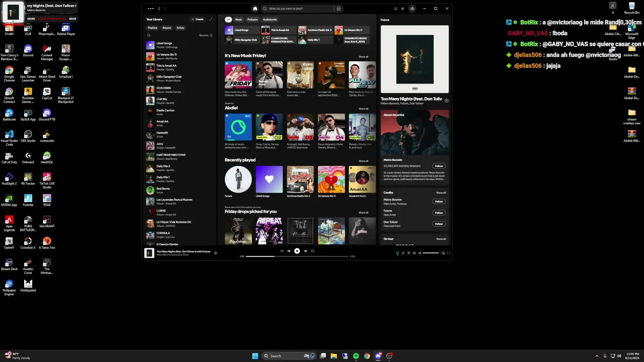
Task: Open Liked Songs playlist in library list
Action: point(180,45)
